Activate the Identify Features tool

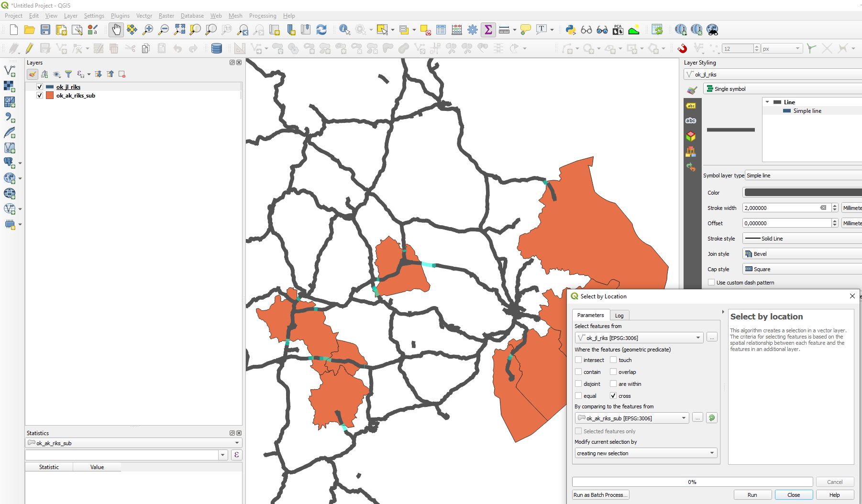(x=344, y=30)
